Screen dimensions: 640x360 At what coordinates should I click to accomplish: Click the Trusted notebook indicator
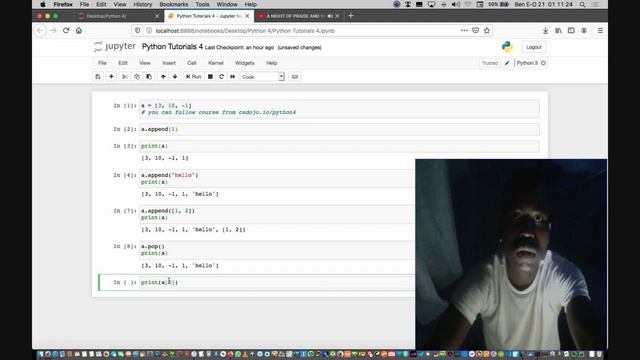tap(490, 63)
